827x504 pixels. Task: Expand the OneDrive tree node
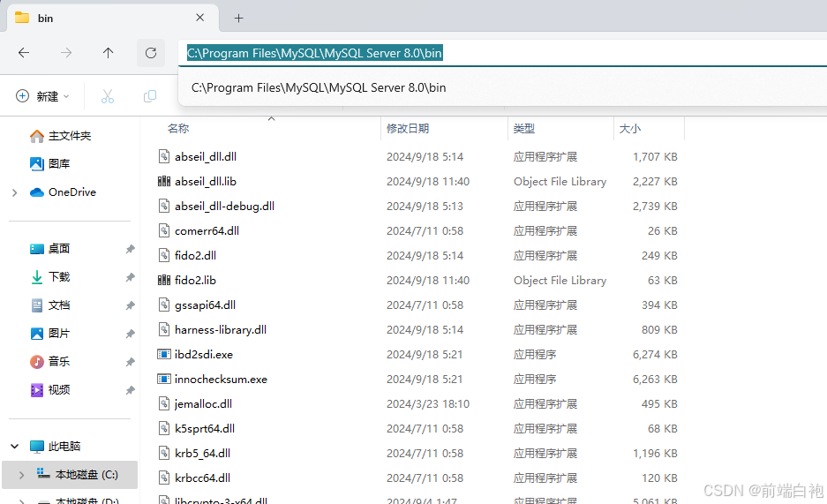15,193
